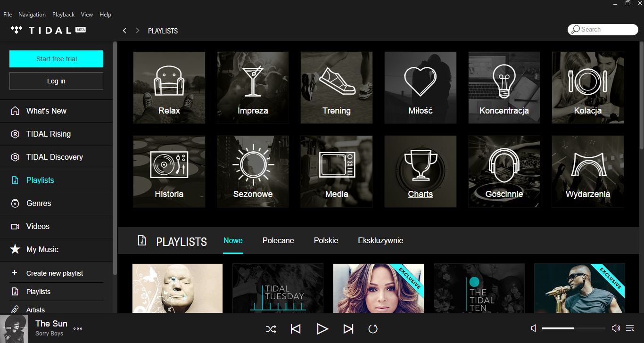The width and height of the screenshot is (644, 343).
Task: Open The TIDAL Ten playlist thumbnail
Action: click(x=479, y=288)
